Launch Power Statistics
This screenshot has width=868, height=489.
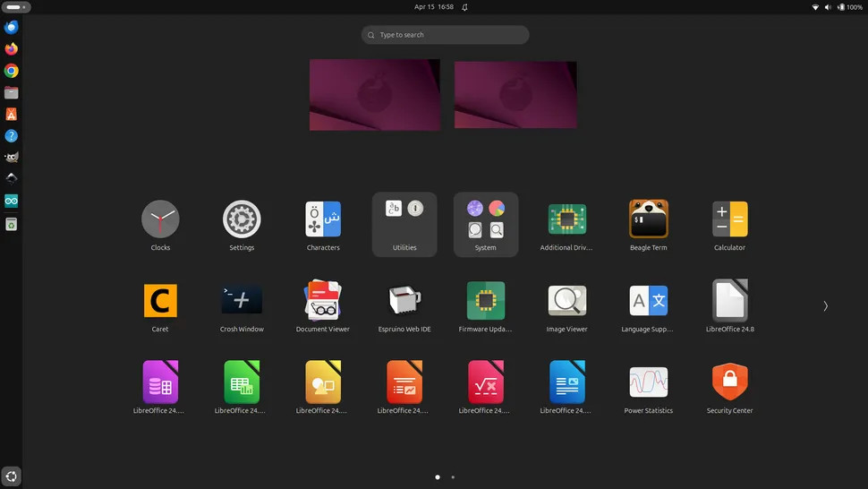click(x=648, y=382)
